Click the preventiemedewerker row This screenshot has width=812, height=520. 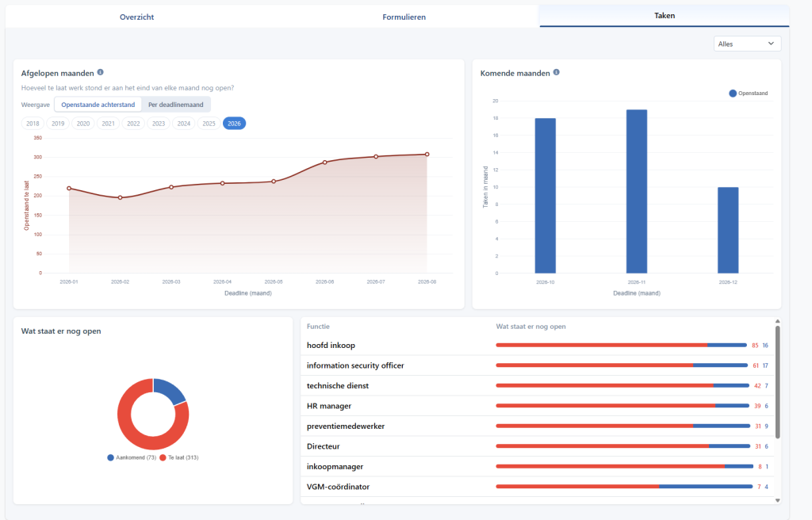click(538, 426)
